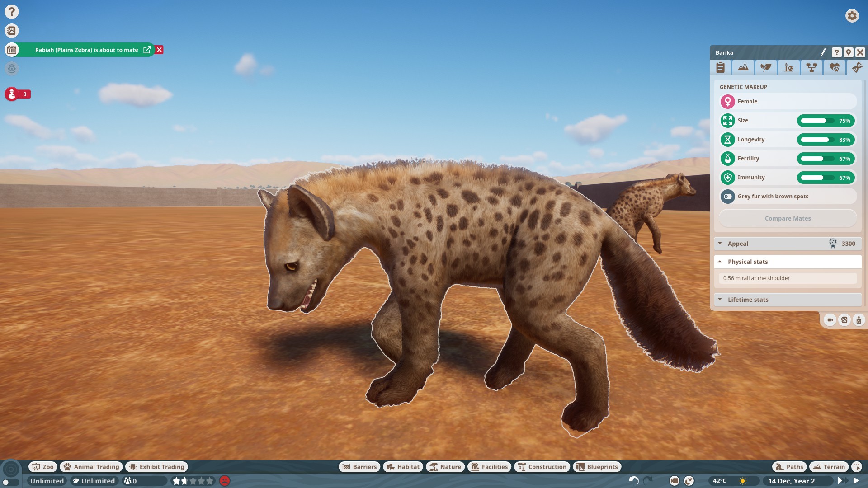This screenshot has height=488, width=868.
Task: Click Grey fur with brown spots
Action: pyautogui.click(x=773, y=197)
